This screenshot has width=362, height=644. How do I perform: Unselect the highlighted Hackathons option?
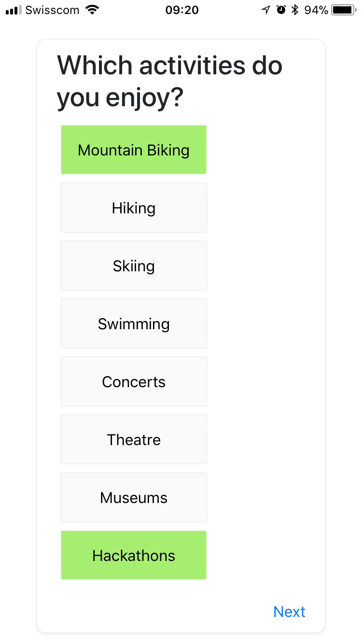click(x=134, y=556)
